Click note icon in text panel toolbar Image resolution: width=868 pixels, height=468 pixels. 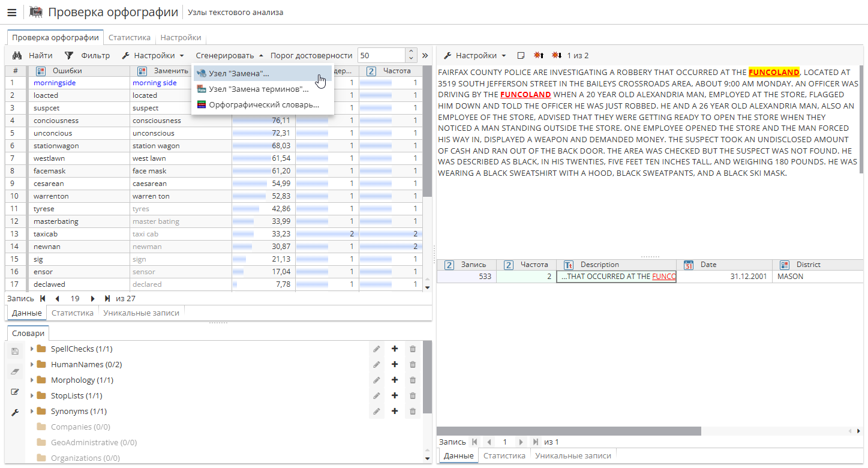(x=521, y=56)
